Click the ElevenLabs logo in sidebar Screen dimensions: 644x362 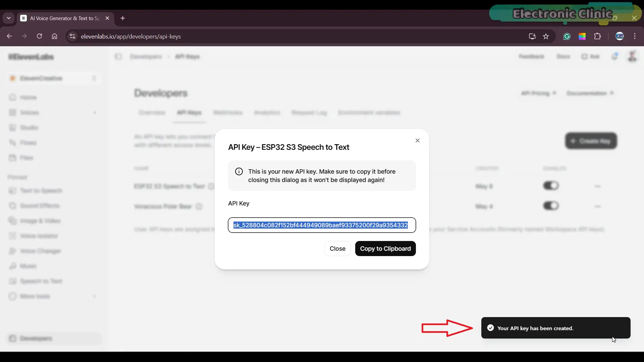[x=31, y=57]
